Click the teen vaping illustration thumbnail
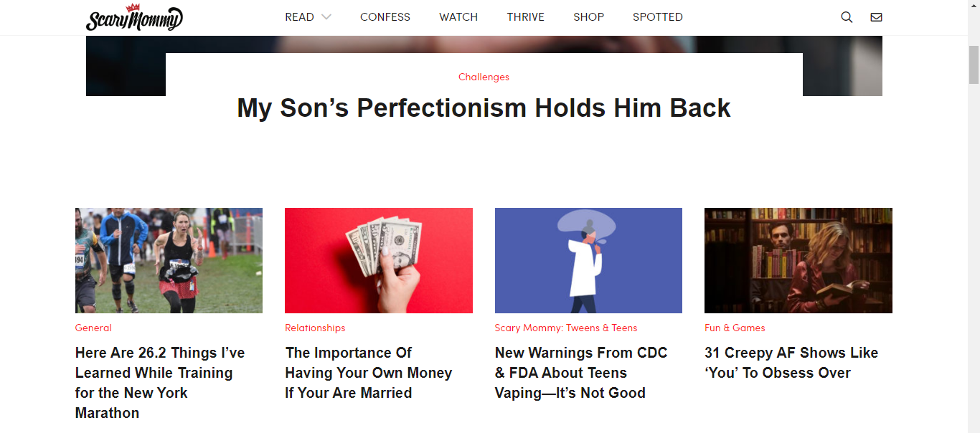The image size is (980, 433). 588,260
